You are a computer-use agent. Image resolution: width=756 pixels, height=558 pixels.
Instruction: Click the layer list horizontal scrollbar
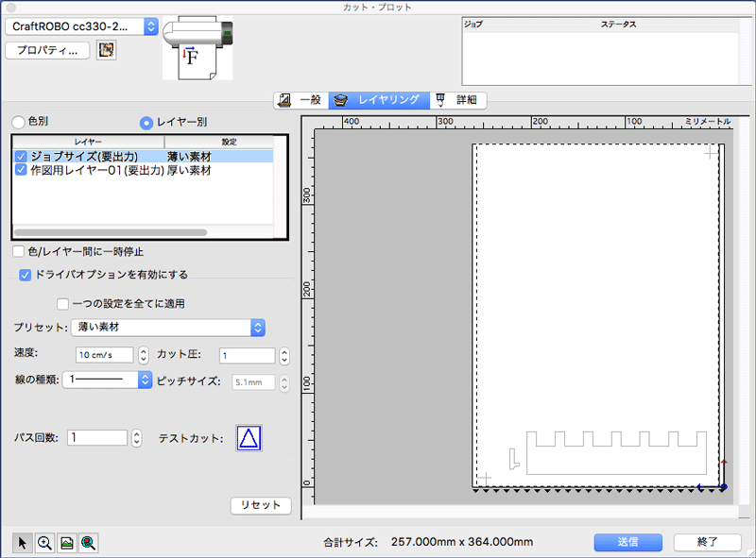111,233
